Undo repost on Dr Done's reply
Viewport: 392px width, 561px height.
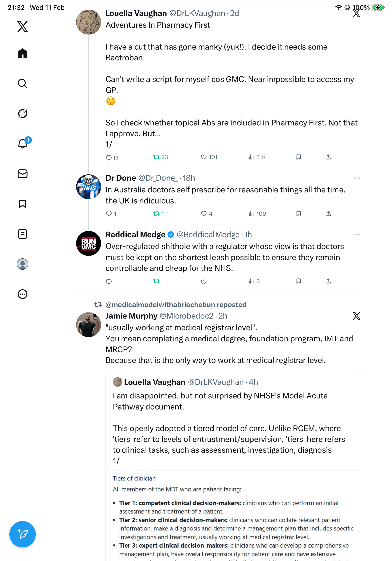(156, 214)
